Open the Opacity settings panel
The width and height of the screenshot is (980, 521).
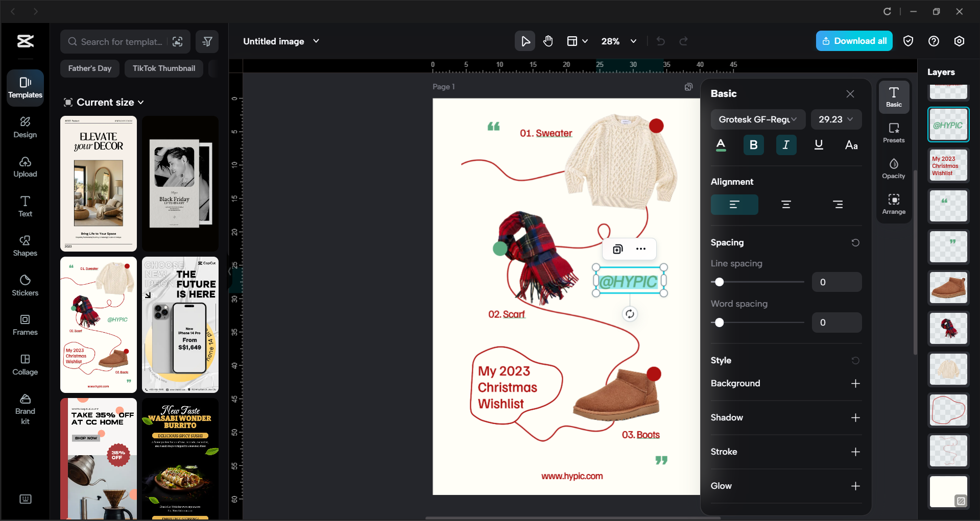(x=893, y=168)
